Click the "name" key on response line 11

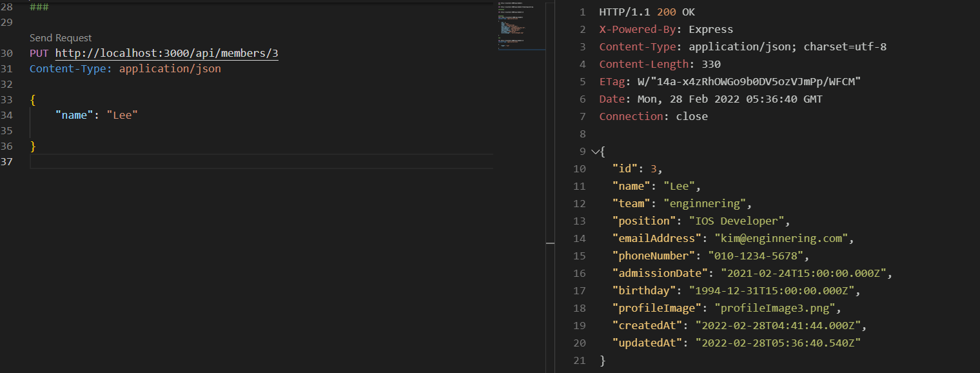(x=631, y=186)
